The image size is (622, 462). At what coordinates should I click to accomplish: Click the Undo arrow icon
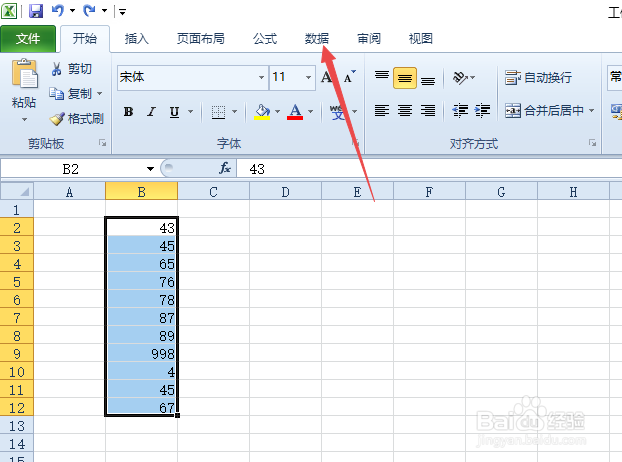(x=58, y=11)
